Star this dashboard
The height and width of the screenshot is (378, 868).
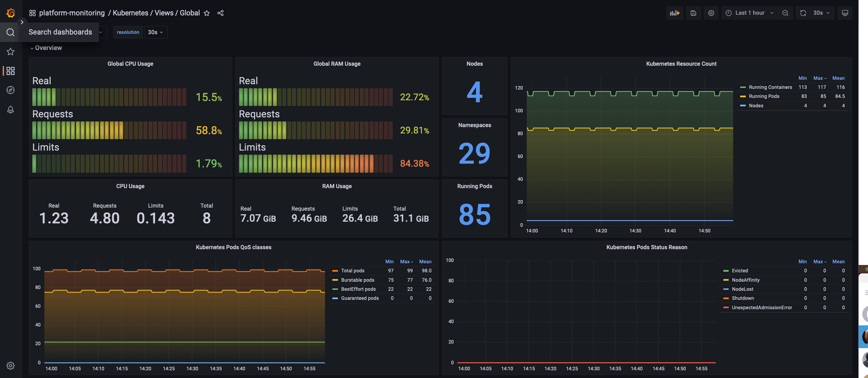[206, 13]
